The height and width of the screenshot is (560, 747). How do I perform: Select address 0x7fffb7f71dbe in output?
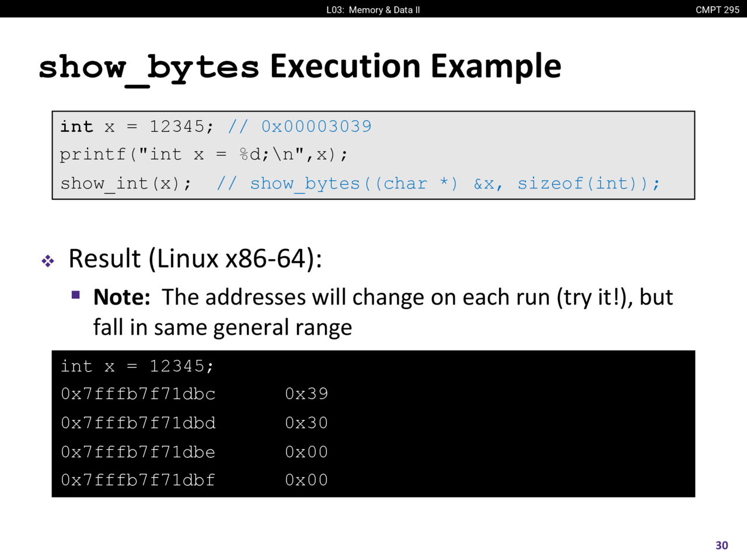click(x=138, y=452)
